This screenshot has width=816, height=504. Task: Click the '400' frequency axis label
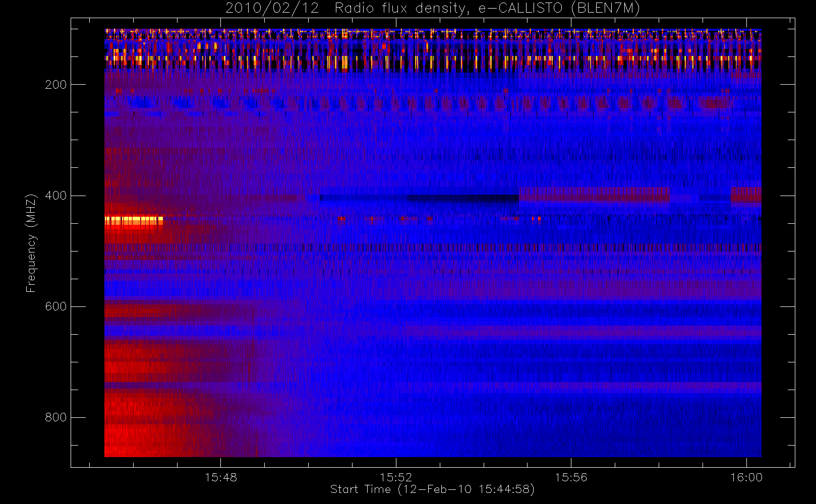[x=56, y=196]
